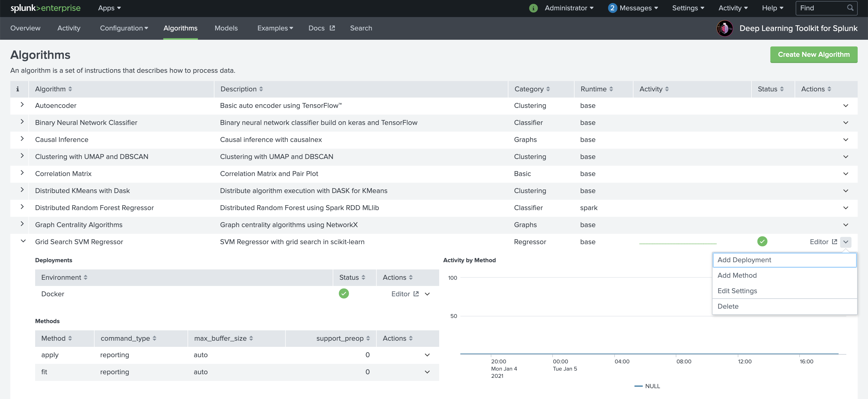Click Create New Algorithm button
Image resolution: width=868 pixels, height=399 pixels.
coord(813,54)
